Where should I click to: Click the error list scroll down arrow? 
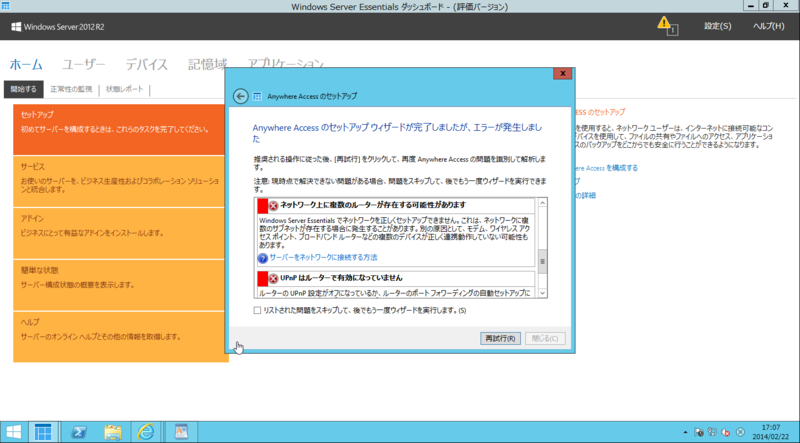tap(542, 293)
